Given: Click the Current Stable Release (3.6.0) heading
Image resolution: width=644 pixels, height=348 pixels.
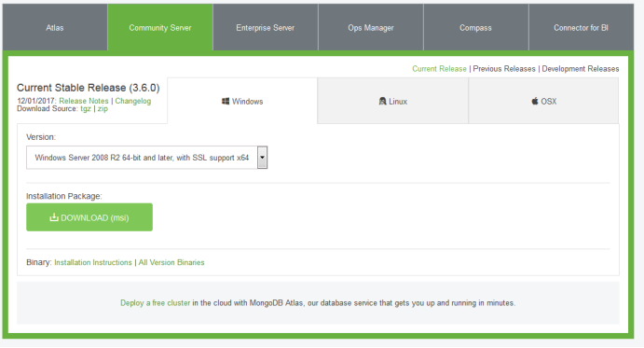Looking at the screenshot, I should tap(89, 88).
